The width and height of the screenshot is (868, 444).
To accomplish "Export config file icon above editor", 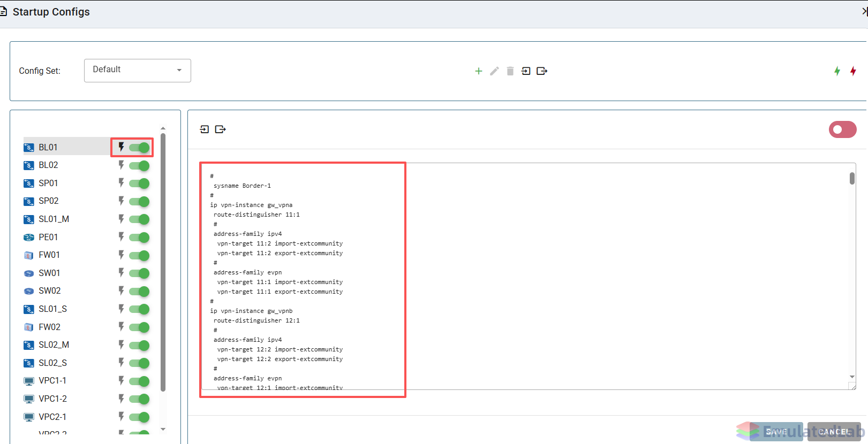I will coord(221,129).
